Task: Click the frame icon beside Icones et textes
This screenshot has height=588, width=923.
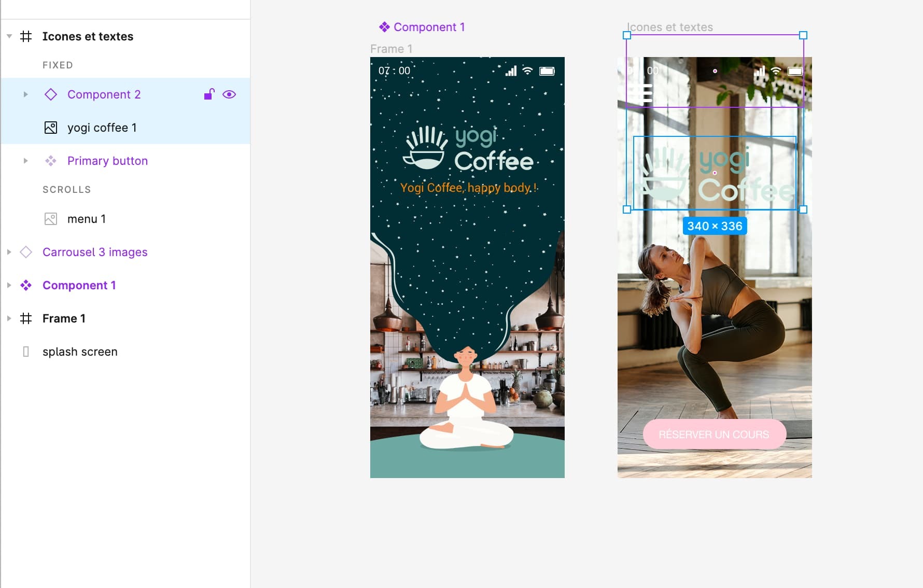Action: point(26,36)
